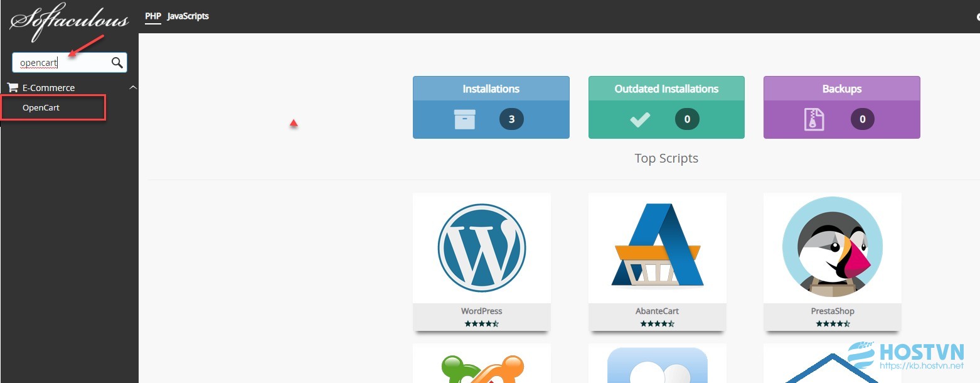Collapse the E-Commerce category chevron

(x=133, y=87)
